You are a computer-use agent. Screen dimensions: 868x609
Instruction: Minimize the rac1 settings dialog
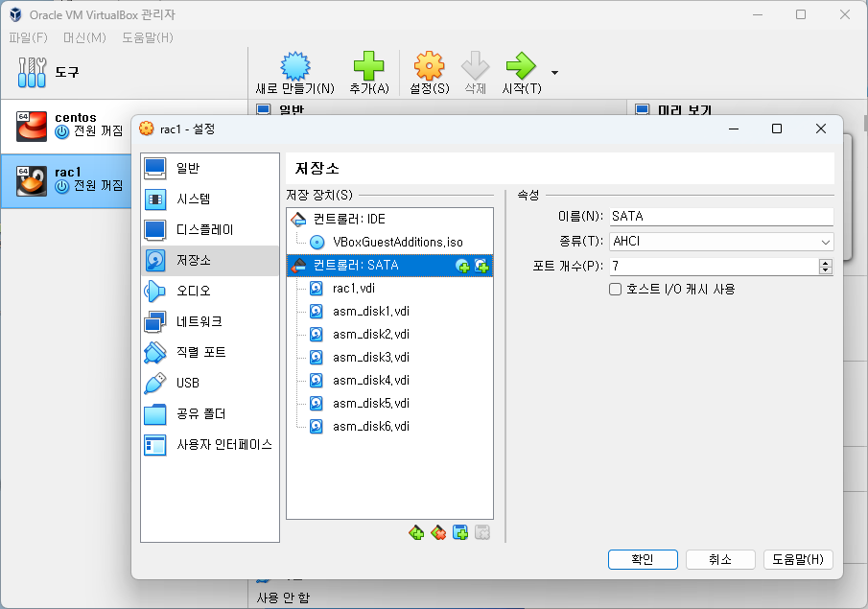point(734,129)
